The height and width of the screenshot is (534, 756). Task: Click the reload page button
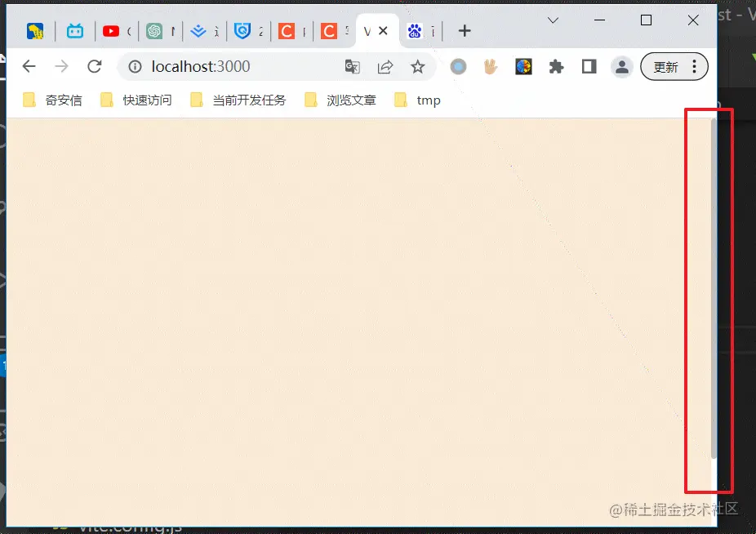94,66
